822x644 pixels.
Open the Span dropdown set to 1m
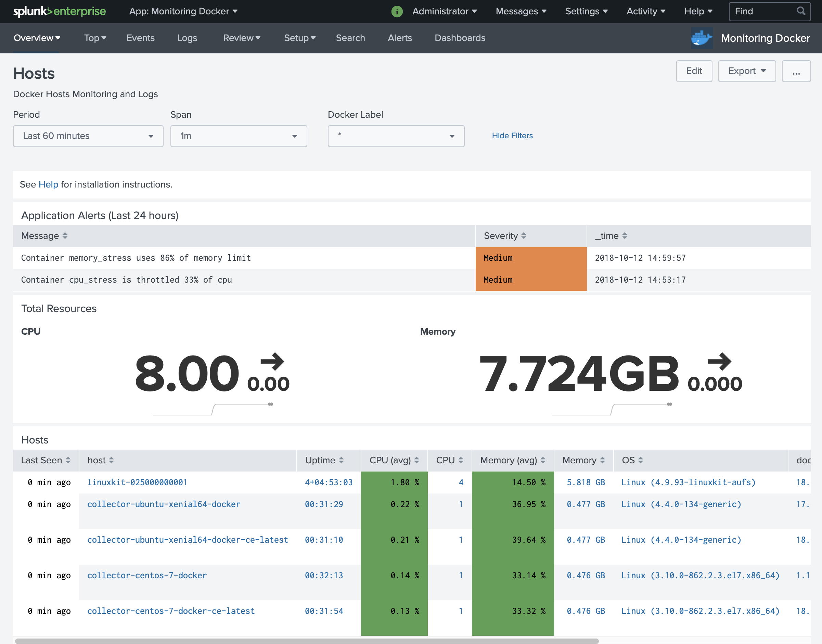(239, 136)
